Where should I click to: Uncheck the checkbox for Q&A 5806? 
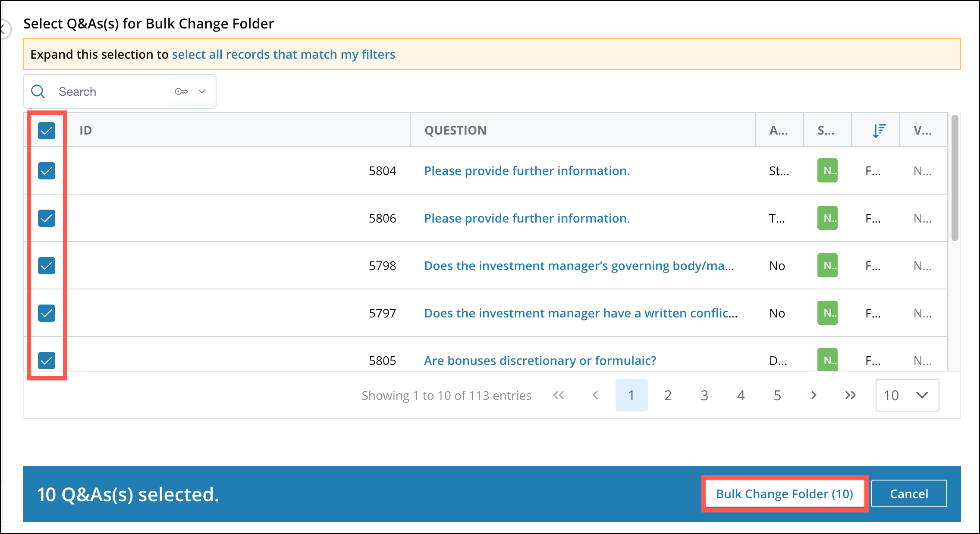47,218
